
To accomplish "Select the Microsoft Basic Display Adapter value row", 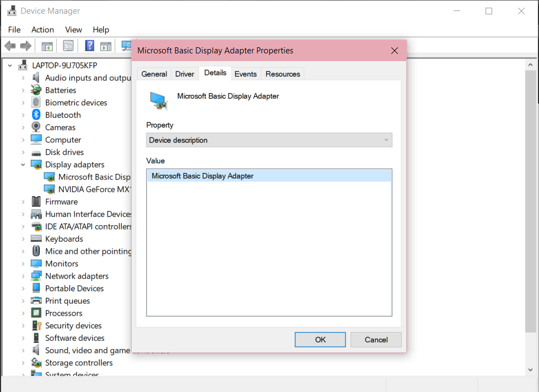I will [x=269, y=176].
